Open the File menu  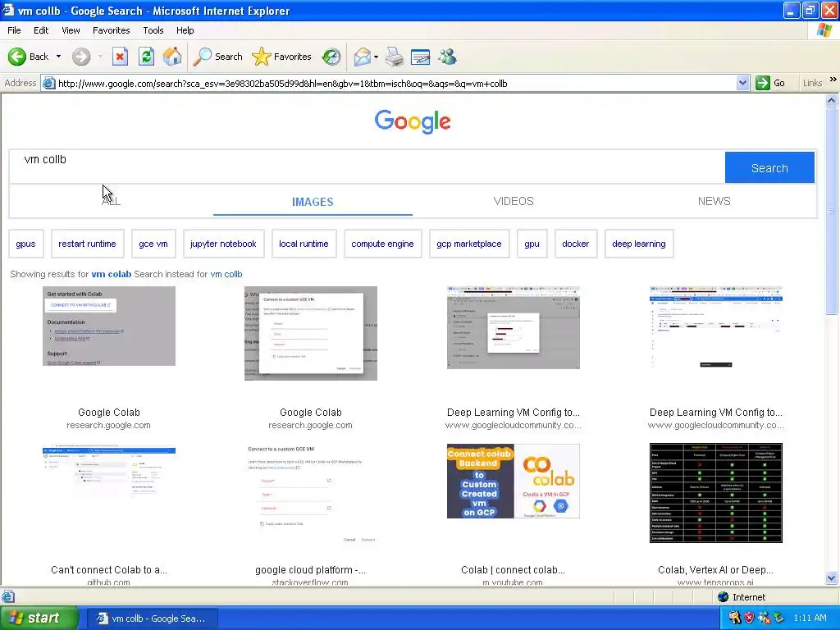(14, 30)
